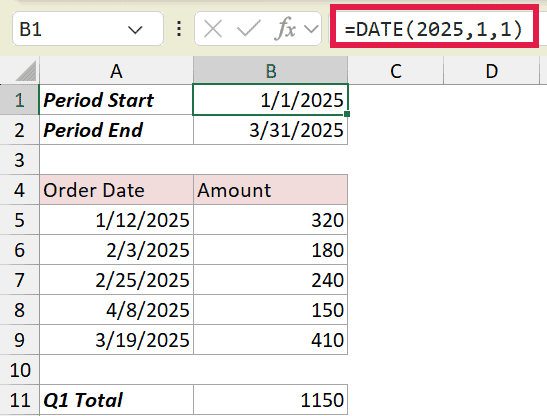Click the fill handle of cell B1
547x416 pixels.
click(347, 114)
